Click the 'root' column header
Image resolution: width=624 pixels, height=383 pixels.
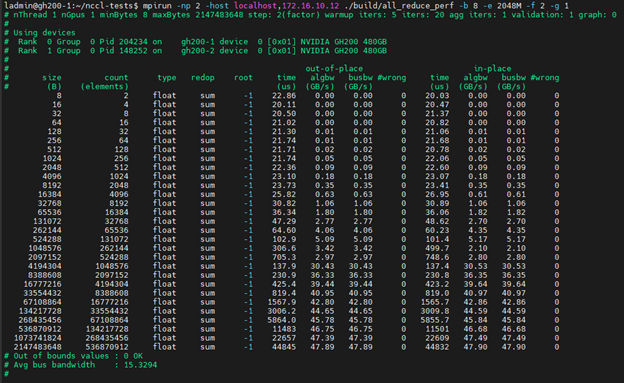tap(243, 78)
